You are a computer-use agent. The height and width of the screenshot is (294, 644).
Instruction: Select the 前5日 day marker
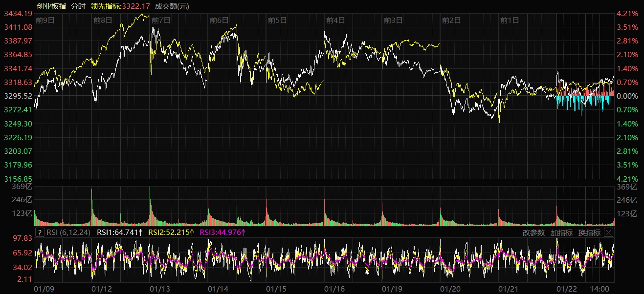pos(277,21)
